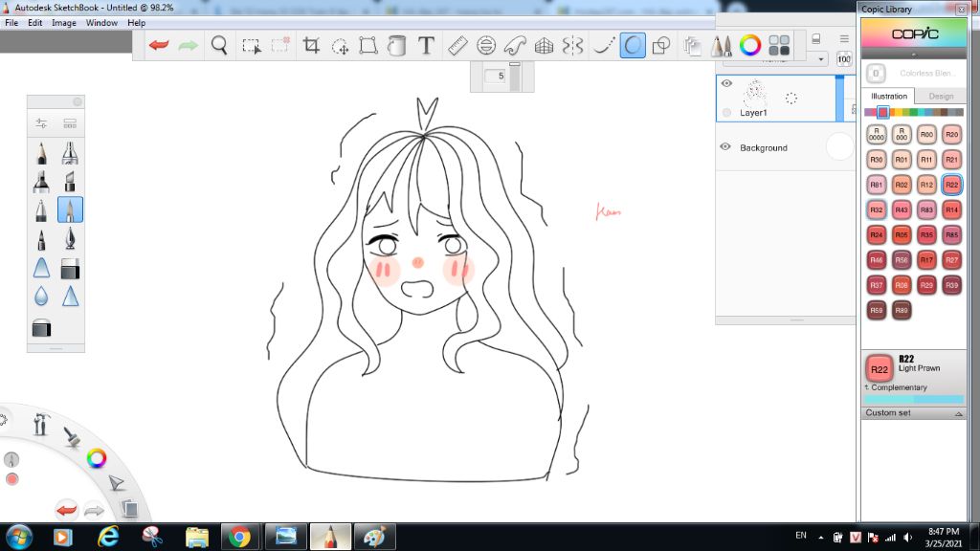Open the Draw Styles shapes tool
The width and height of the screenshot is (980, 551).
click(x=660, y=45)
